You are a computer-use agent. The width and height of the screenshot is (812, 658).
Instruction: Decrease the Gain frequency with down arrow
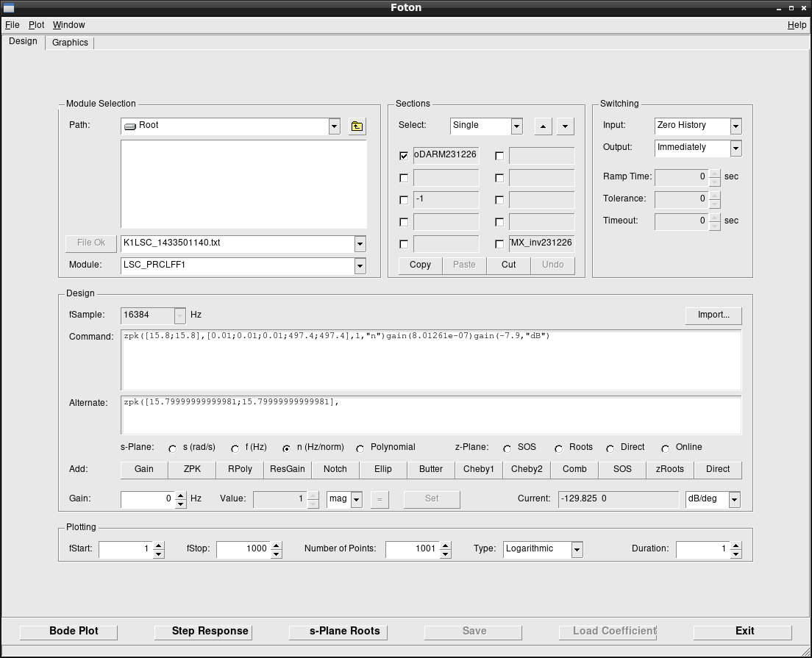pyautogui.click(x=180, y=504)
